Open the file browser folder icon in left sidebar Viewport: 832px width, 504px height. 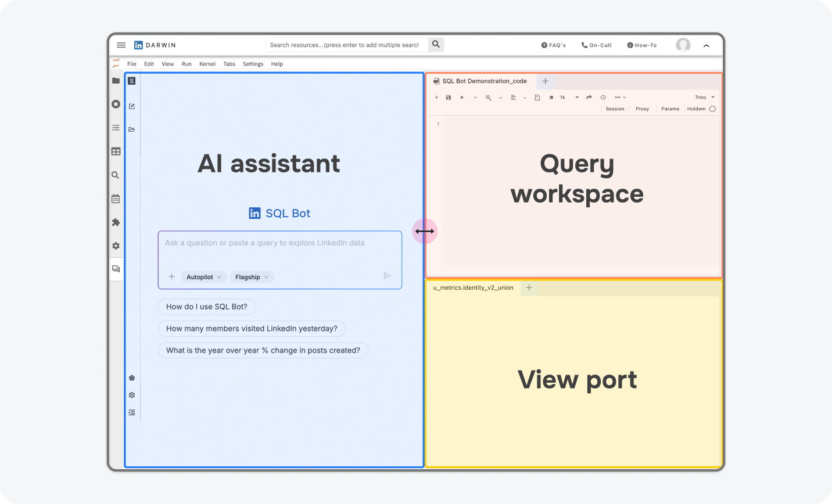116,81
